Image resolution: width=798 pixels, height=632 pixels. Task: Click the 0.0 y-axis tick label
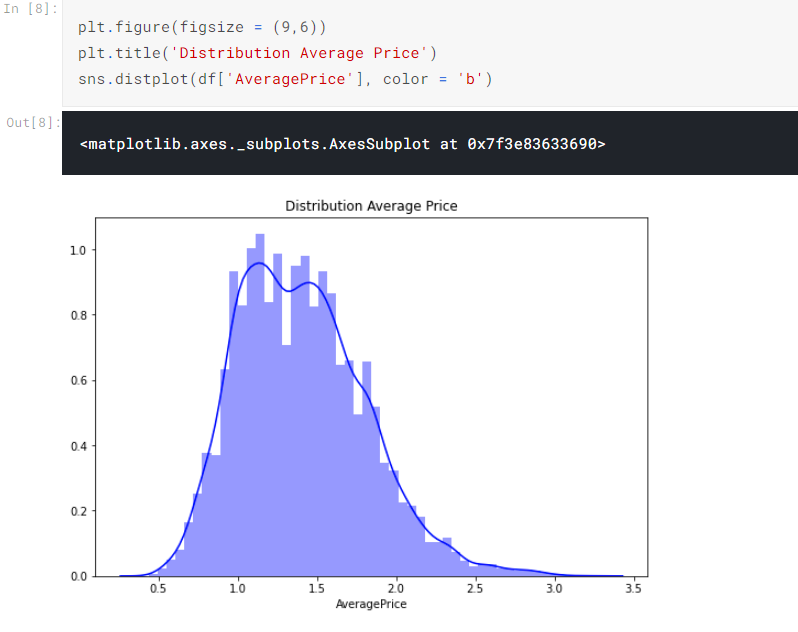(78, 577)
